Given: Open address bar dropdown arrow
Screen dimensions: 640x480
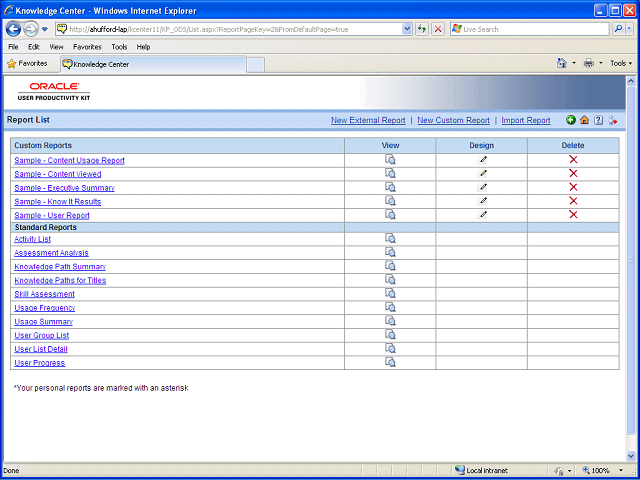Looking at the screenshot, I should click(x=407, y=29).
